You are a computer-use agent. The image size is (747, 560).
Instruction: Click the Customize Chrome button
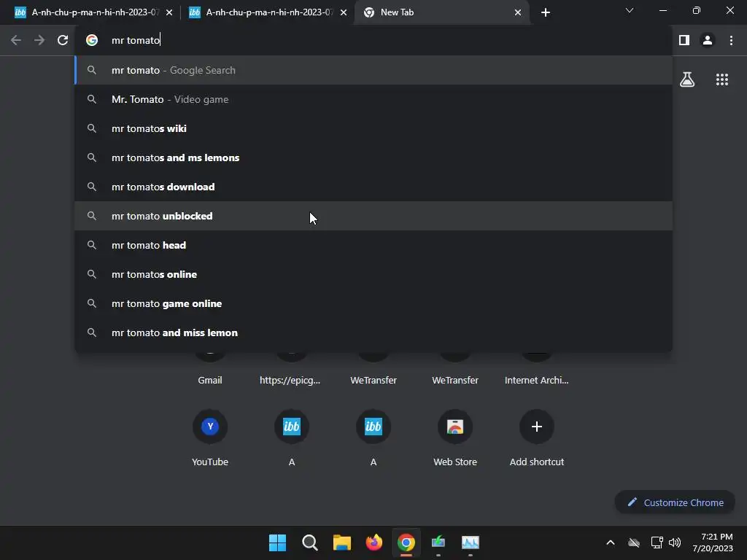675,502
